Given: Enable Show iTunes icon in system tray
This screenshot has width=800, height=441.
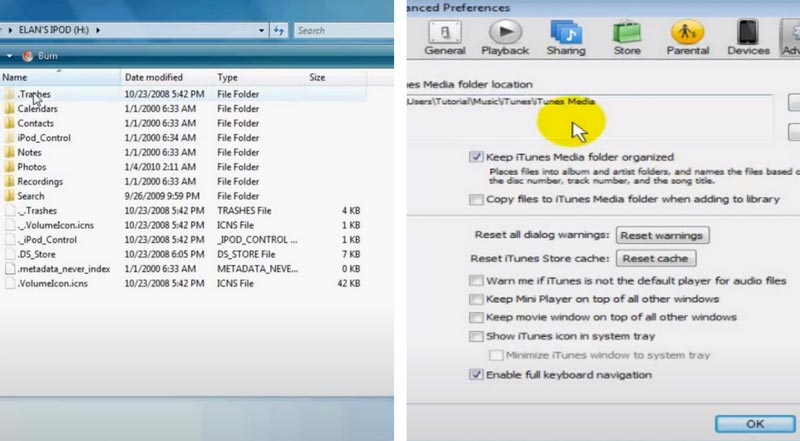Looking at the screenshot, I should 476,336.
